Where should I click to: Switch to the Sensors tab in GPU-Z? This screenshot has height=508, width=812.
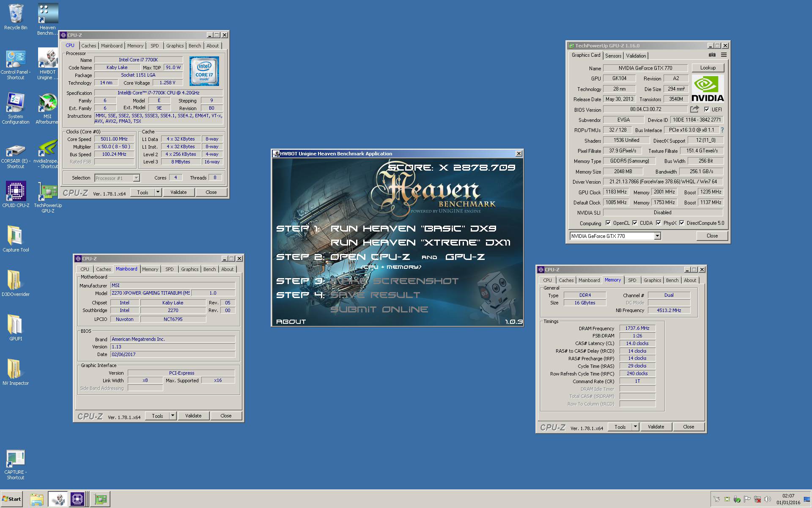[613, 56]
